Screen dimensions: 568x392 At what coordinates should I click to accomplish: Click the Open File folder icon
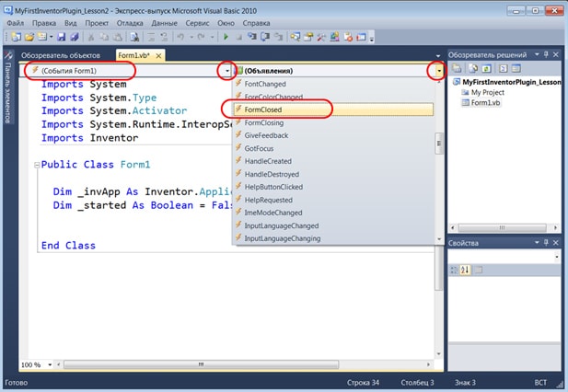[29, 37]
